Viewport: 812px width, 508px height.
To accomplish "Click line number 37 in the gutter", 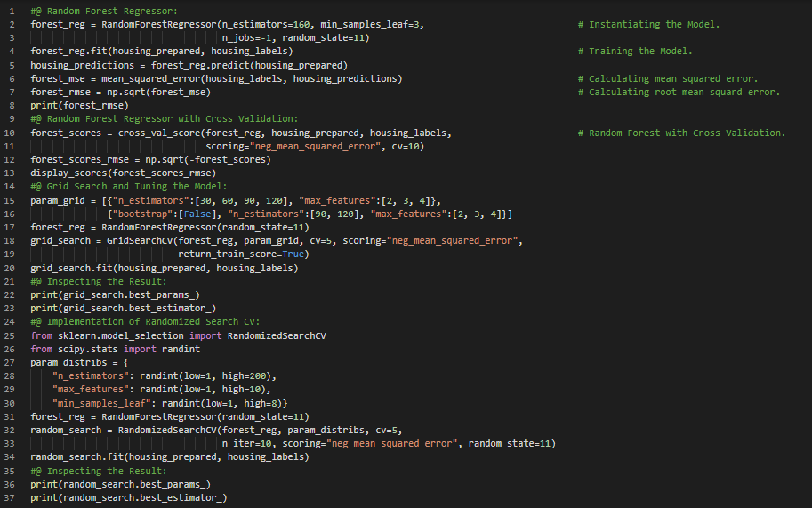I will [11, 497].
